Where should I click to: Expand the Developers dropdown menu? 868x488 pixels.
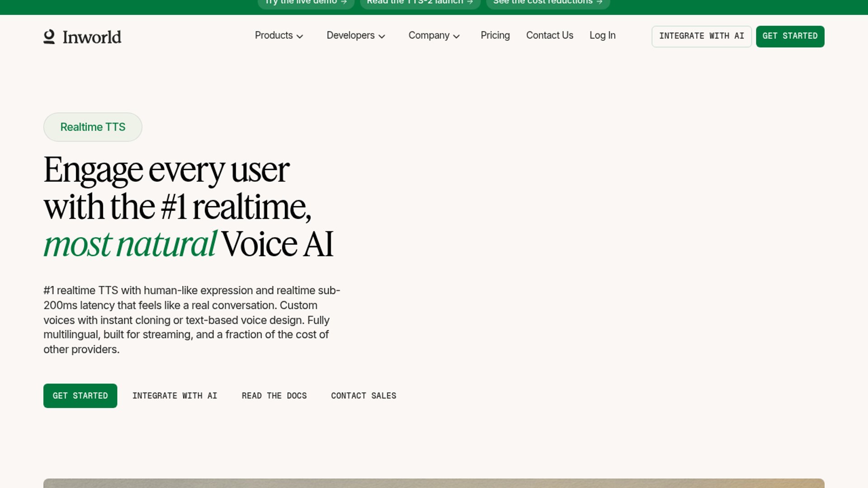[x=356, y=36]
